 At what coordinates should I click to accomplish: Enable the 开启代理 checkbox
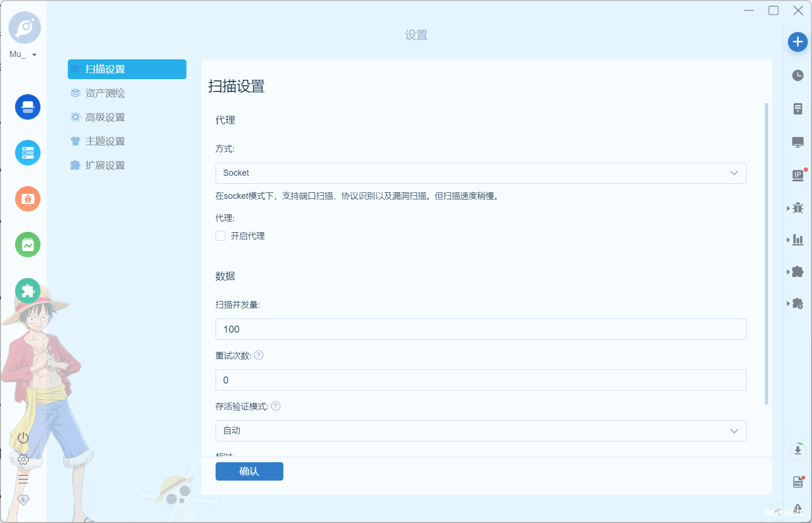(220, 236)
